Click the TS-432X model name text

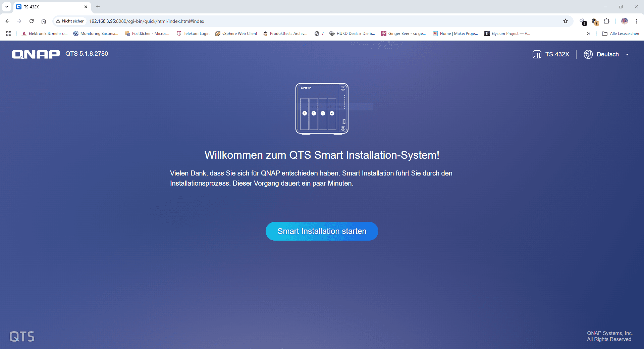tap(557, 54)
